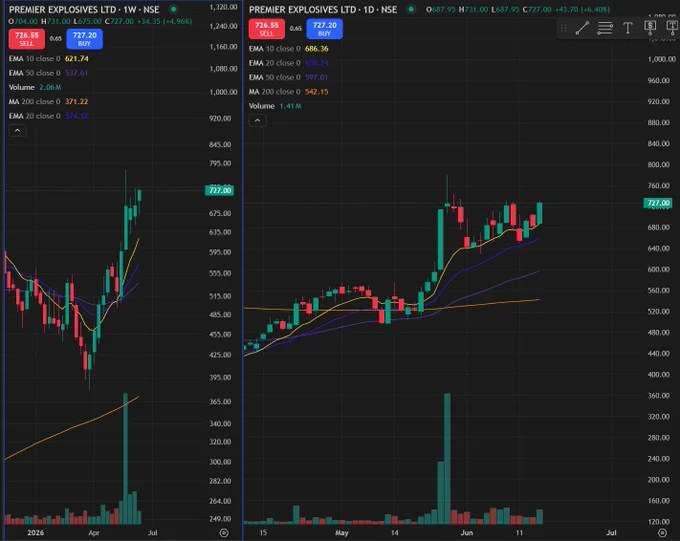Viewport: 680px width, 541px height.
Task: Collapse the weekly chart indicator legend
Action: [x=17, y=130]
